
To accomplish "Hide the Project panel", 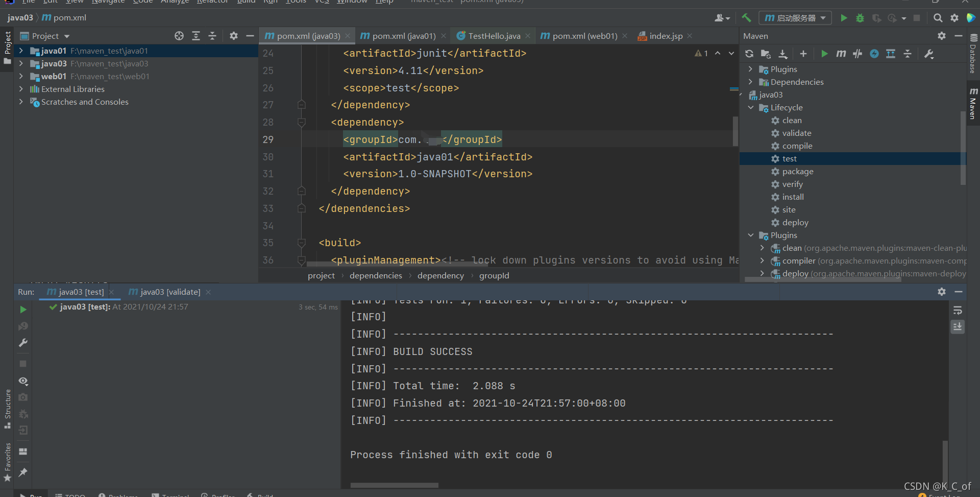I will 250,36.
